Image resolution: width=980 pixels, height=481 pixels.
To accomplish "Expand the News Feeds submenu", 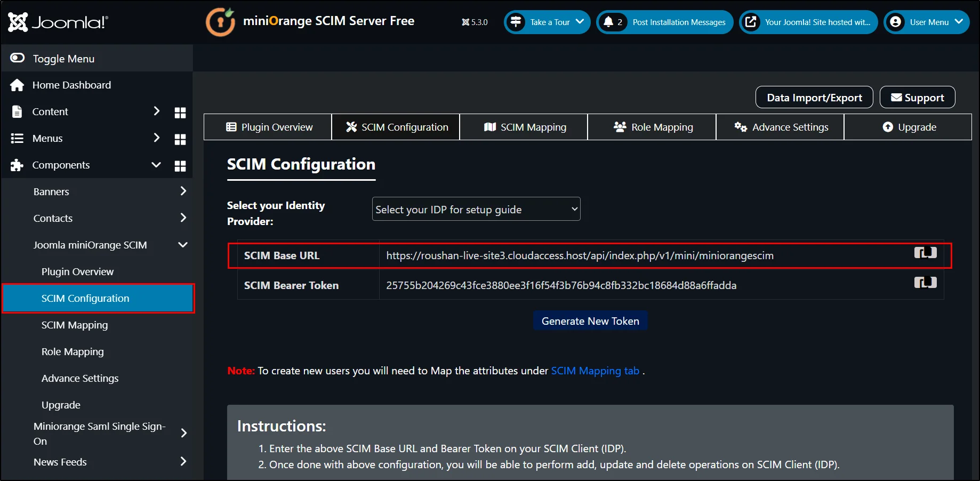I will (x=183, y=461).
